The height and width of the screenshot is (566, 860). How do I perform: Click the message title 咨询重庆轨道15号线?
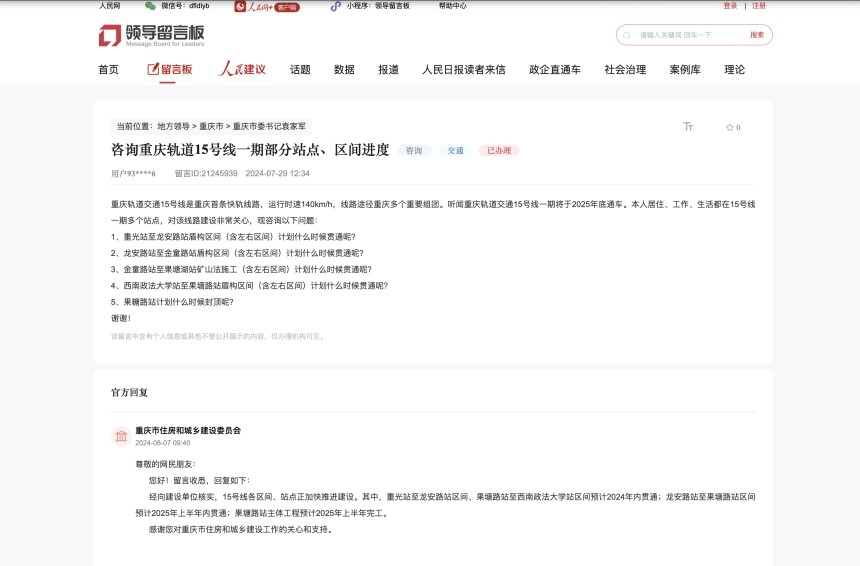(x=250, y=150)
